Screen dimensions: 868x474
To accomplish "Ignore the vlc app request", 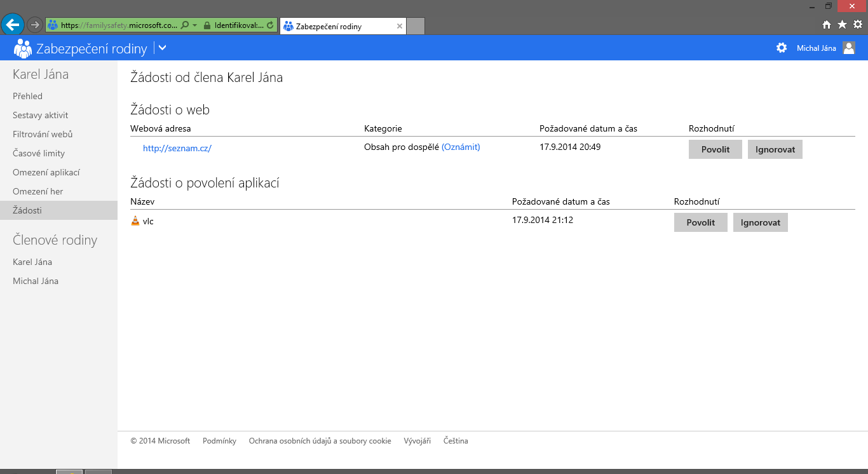I will point(760,222).
